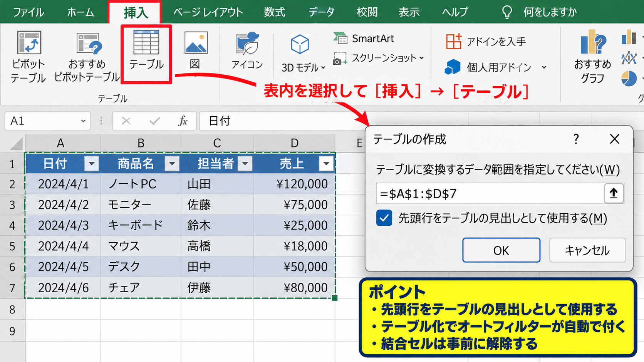Screen dimensions: 644x362
Task: Collapse the range selector dialog button
Action: coord(614,193)
